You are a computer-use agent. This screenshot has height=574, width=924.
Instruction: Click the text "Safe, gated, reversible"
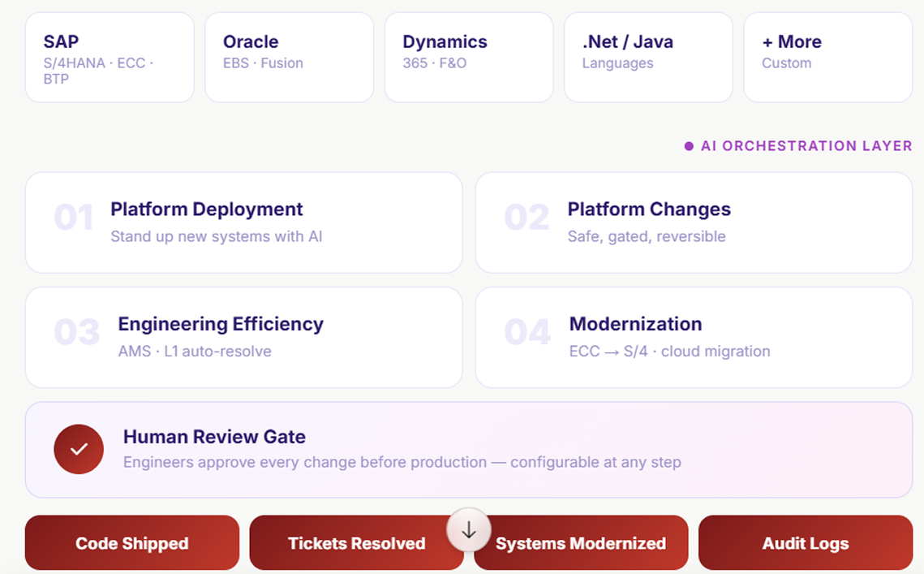coord(647,236)
